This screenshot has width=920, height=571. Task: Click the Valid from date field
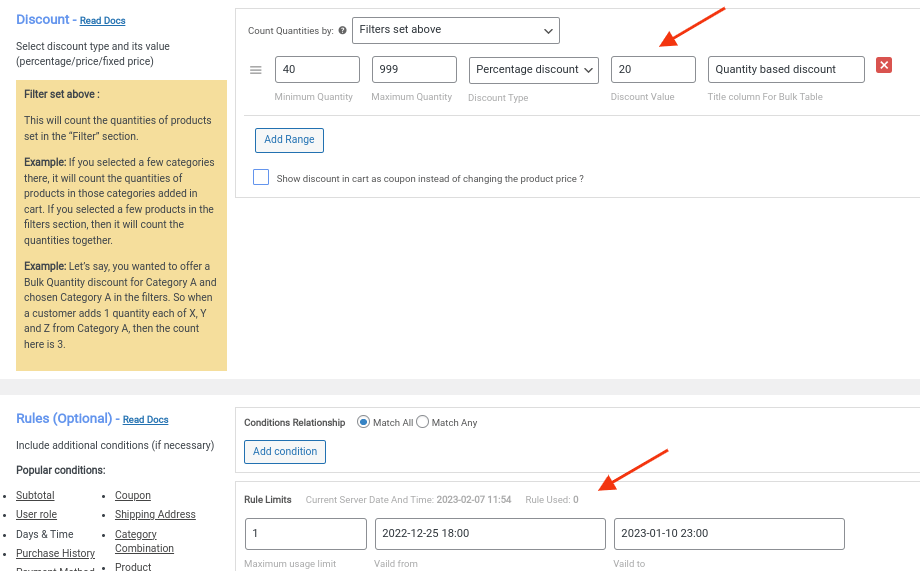click(x=490, y=534)
